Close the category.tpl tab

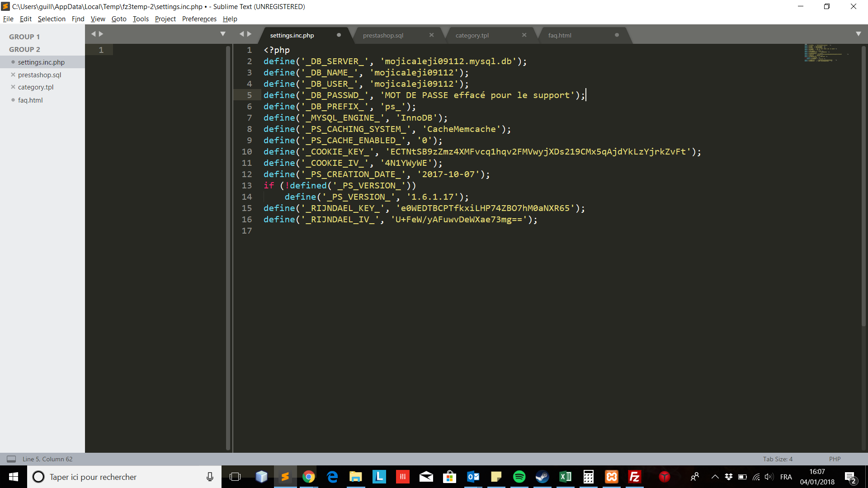[x=524, y=35]
